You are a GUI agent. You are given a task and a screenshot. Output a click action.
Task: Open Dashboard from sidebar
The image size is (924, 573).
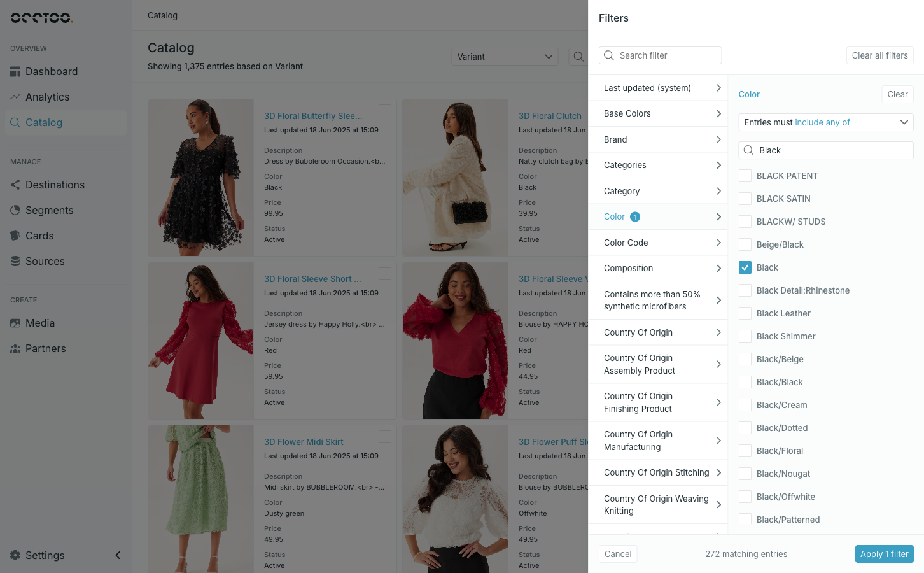point(66,71)
